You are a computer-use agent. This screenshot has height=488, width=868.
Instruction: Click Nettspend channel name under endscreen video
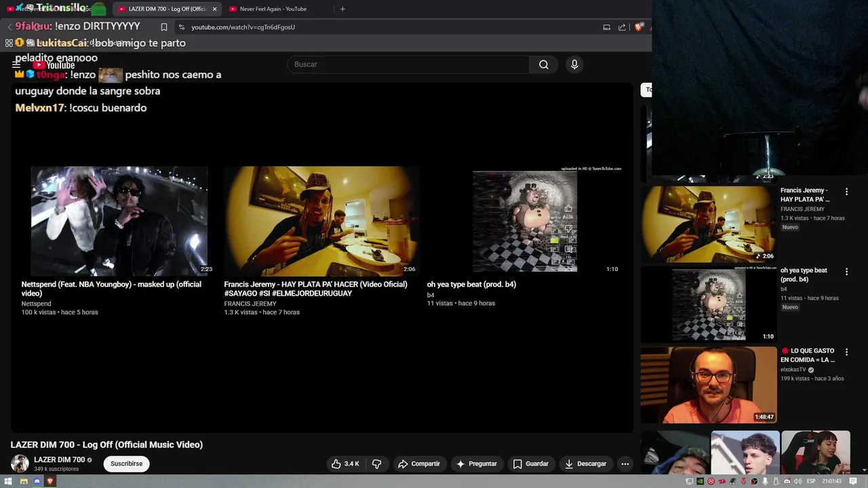pyautogui.click(x=36, y=304)
